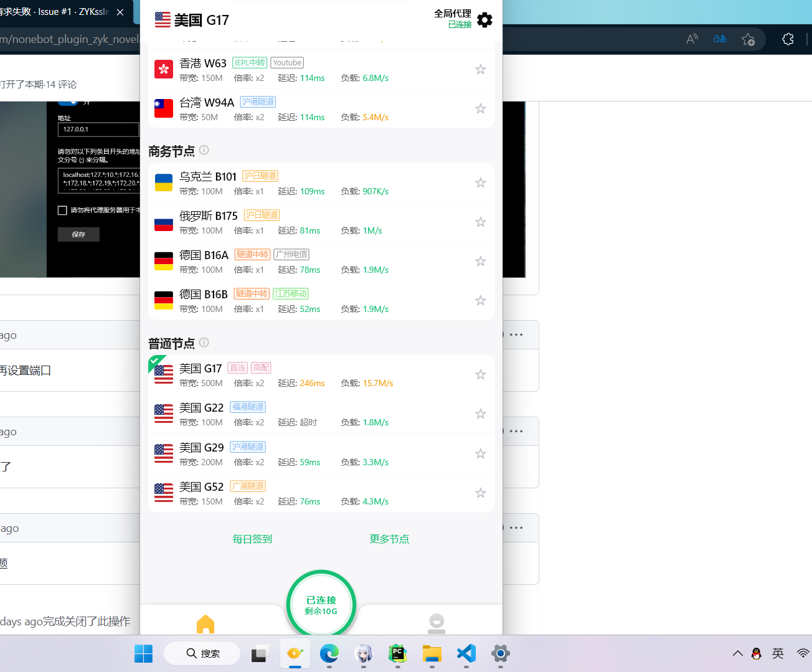Click the info icon beside 商务节点
Image resolution: width=812 pixels, height=672 pixels.
pos(204,151)
